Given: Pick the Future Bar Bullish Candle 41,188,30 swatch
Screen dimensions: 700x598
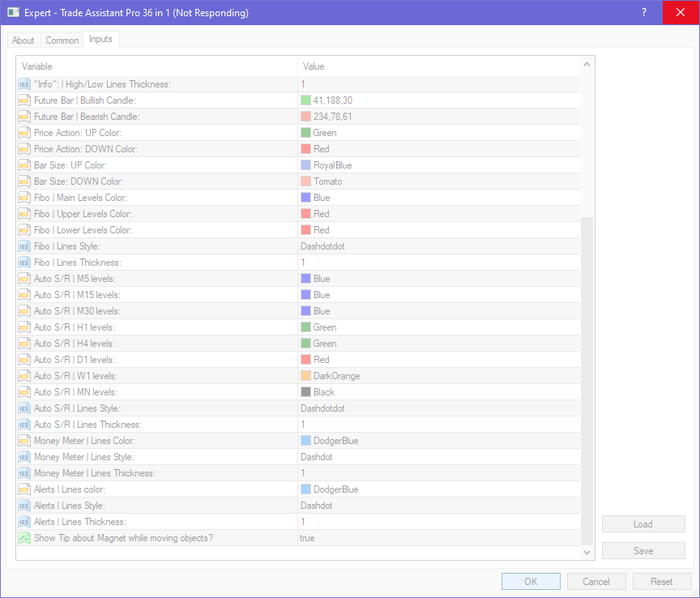Looking at the screenshot, I should point(305,100).
